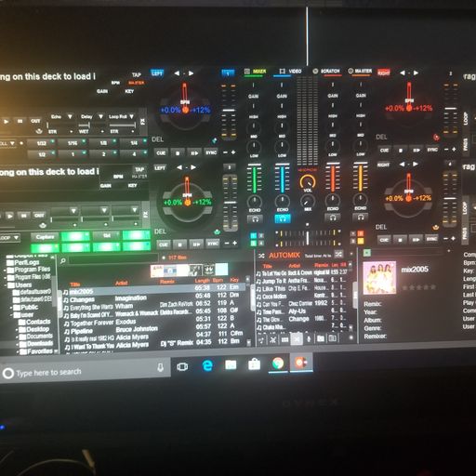Switch to the SCRATCH tab
This screenshot has width=476, height=476.
point(326,72)
